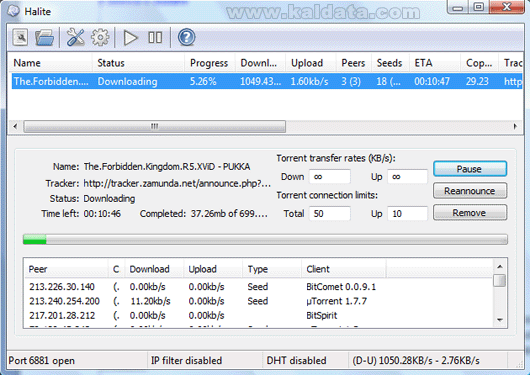This screenshot has height=375, width=530.
Task: Click the gear icon in toolbar
Action: pos(100,37)
